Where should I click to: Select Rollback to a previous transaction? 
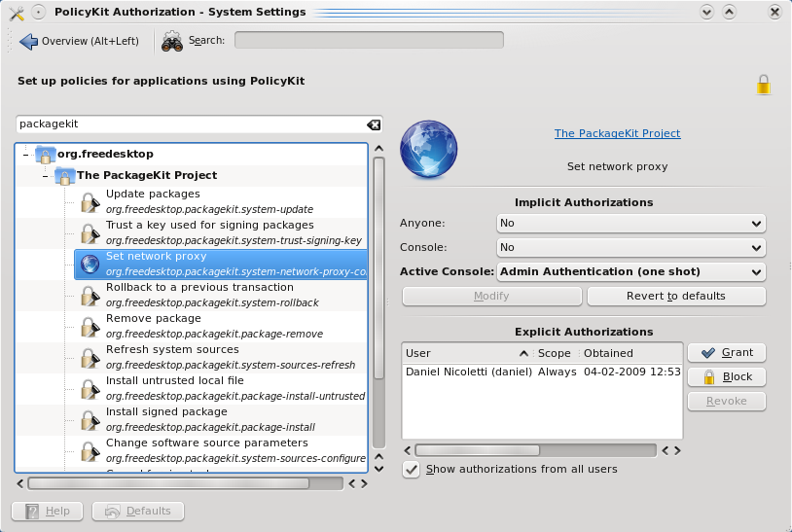coord(199,288)
